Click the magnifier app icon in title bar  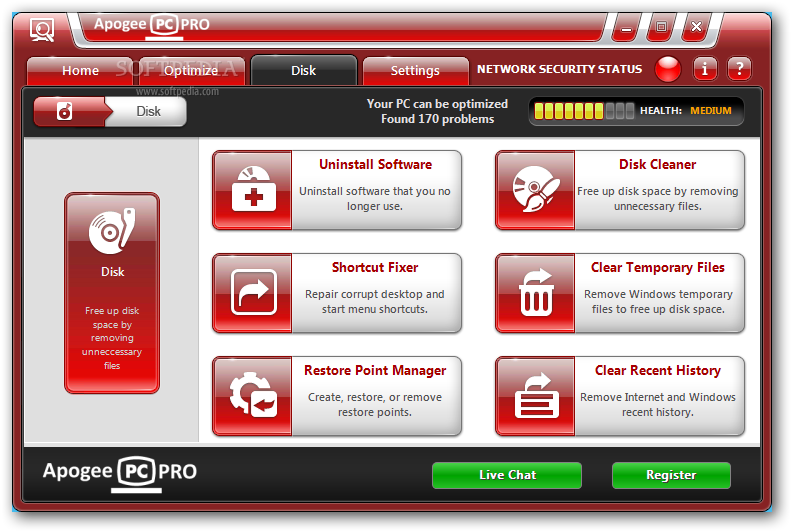click(42, 30)
